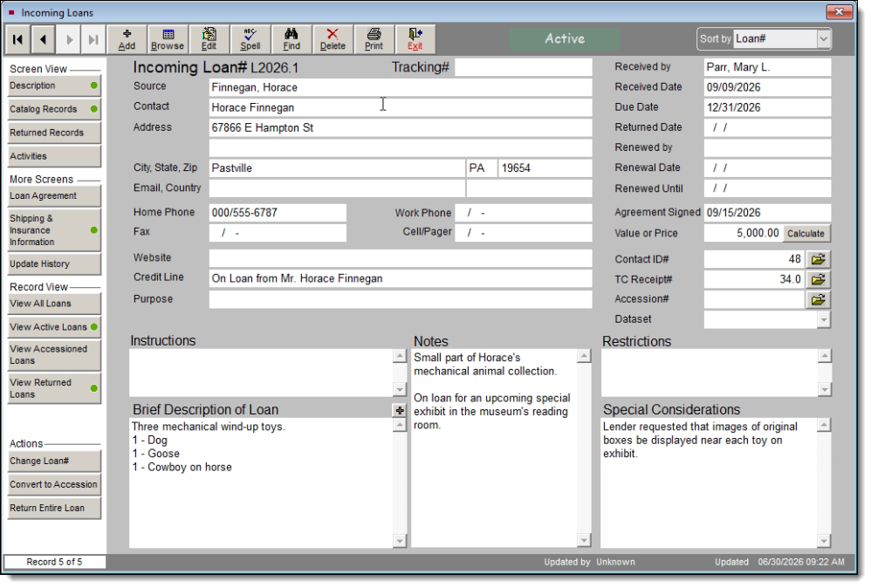Click Special Considerations scrollbar down arrow
871x588 pixels.
825,541
